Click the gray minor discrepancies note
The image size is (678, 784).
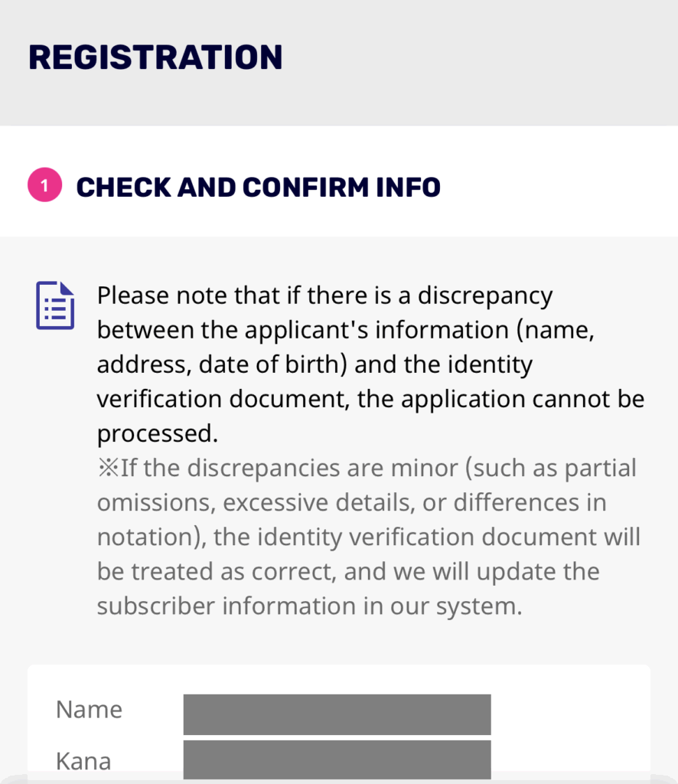point(367,537)
